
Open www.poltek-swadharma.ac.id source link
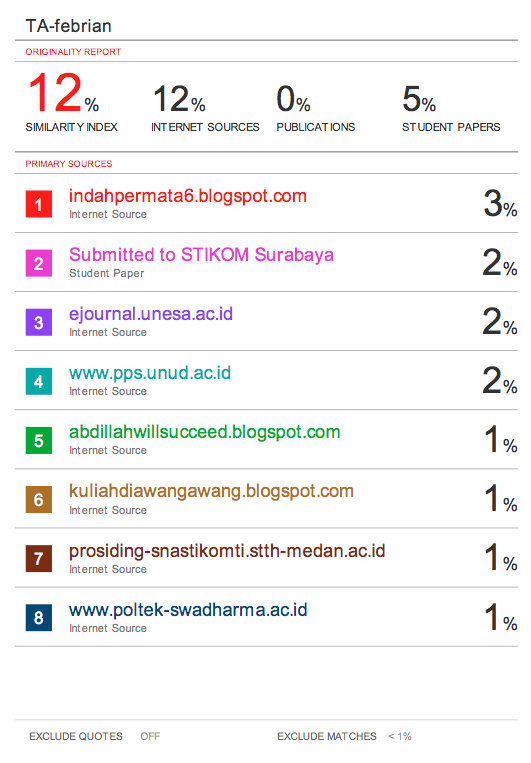(188, 610)
